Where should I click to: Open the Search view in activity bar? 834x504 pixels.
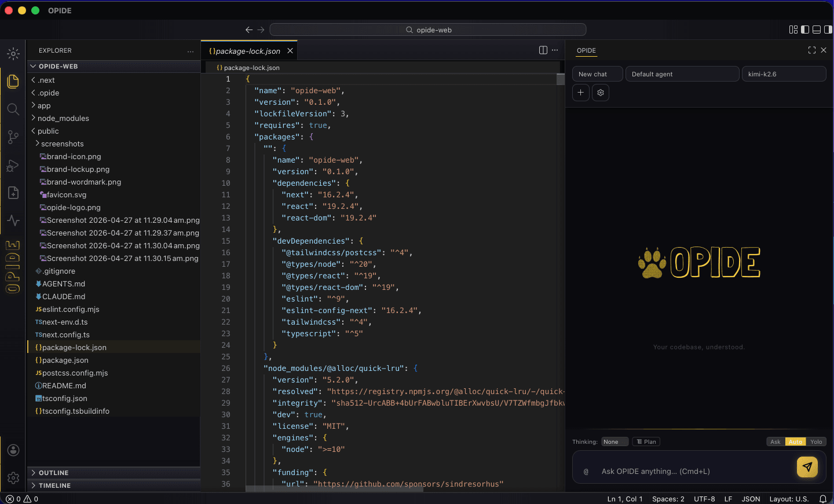[x=13, y=109]
